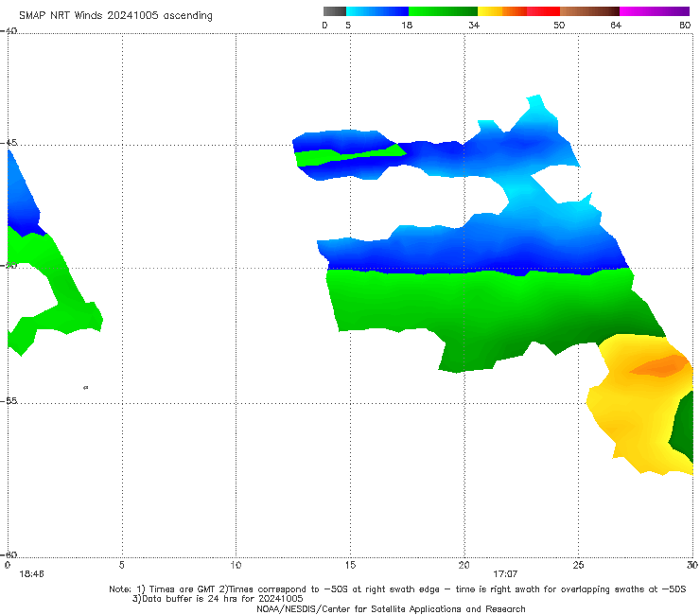Click the swath time '17:07'
The width and height of the screenshot is (700, 615).
[505, 574]
